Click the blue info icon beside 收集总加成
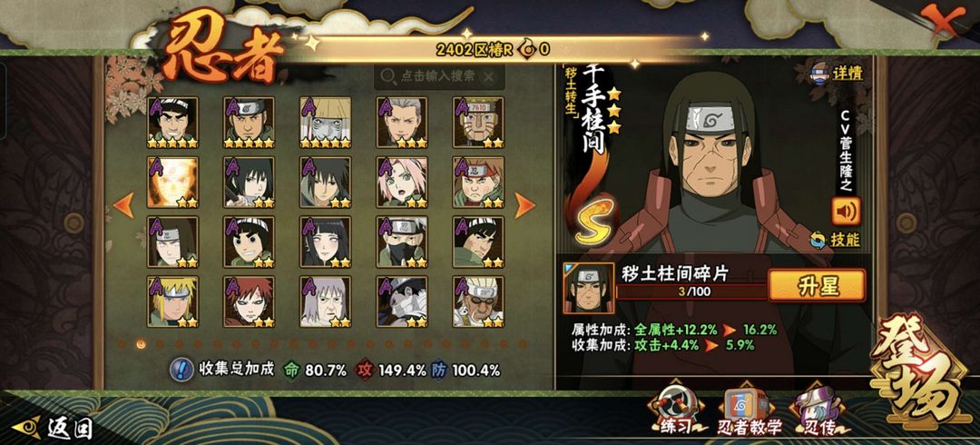Viewport: 980px width, 445px height. click(x=181, y=370)
